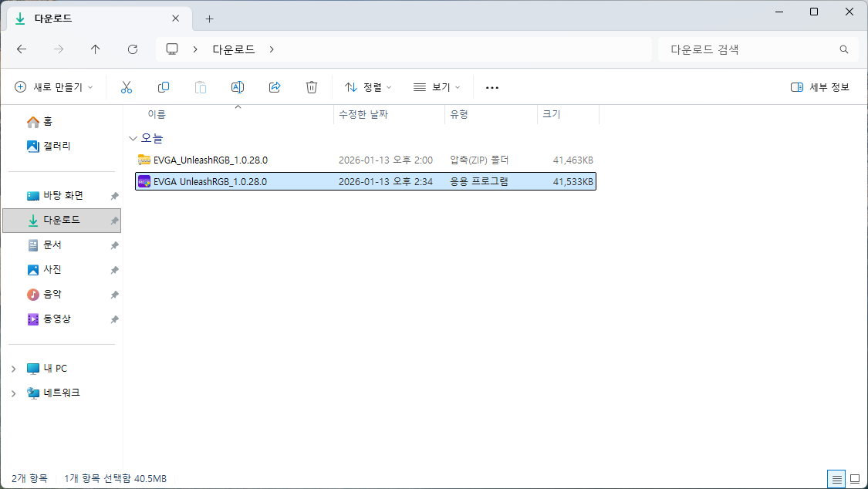Click the Cut scissors icon
The height and width of the screenshot is (489, 868).
click(x=127, y=87)
